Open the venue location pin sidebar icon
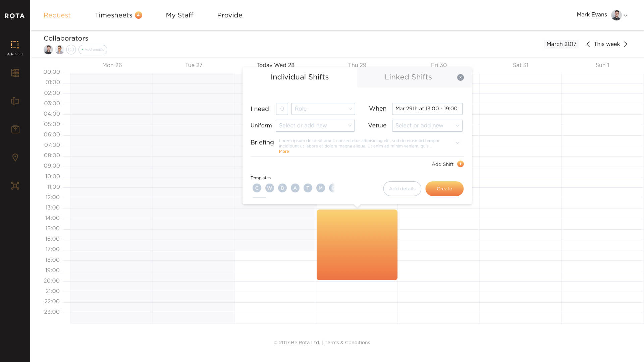The height and width of the screenshot is (362, 644). [x=15, y=157]
